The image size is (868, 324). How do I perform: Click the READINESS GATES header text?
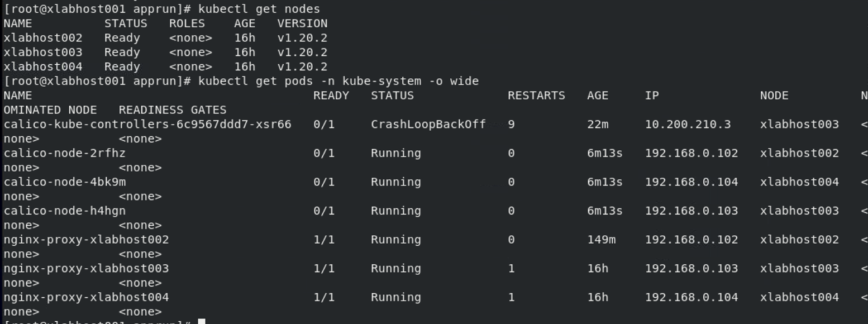[173, 110]
